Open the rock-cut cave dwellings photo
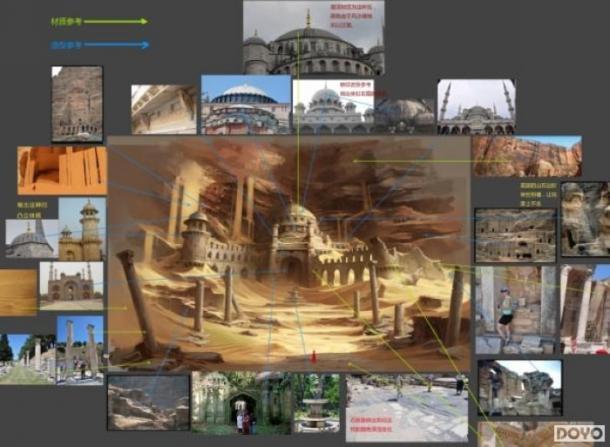The image size is (610, 447). click(x=515, y=235)
